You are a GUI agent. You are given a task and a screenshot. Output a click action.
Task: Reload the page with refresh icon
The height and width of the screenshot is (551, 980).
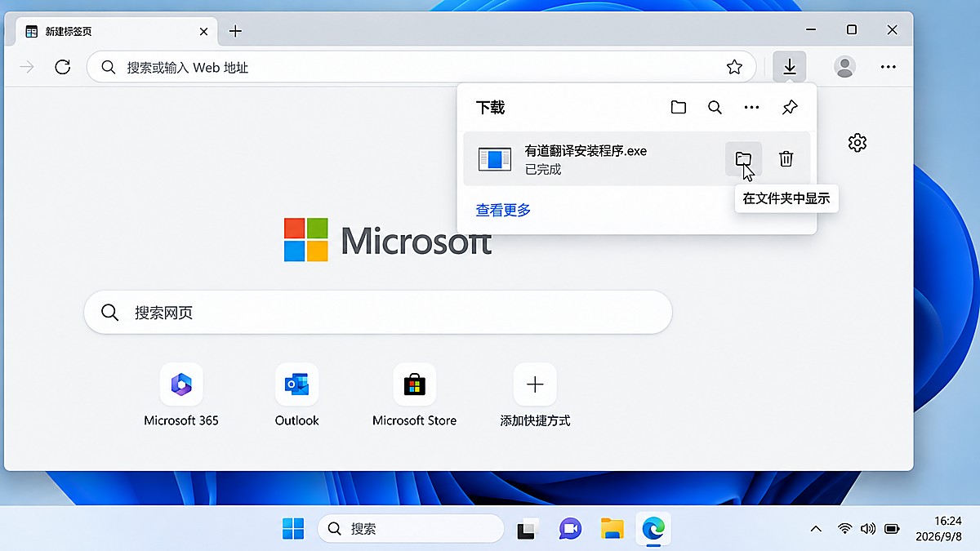(63, 67)
